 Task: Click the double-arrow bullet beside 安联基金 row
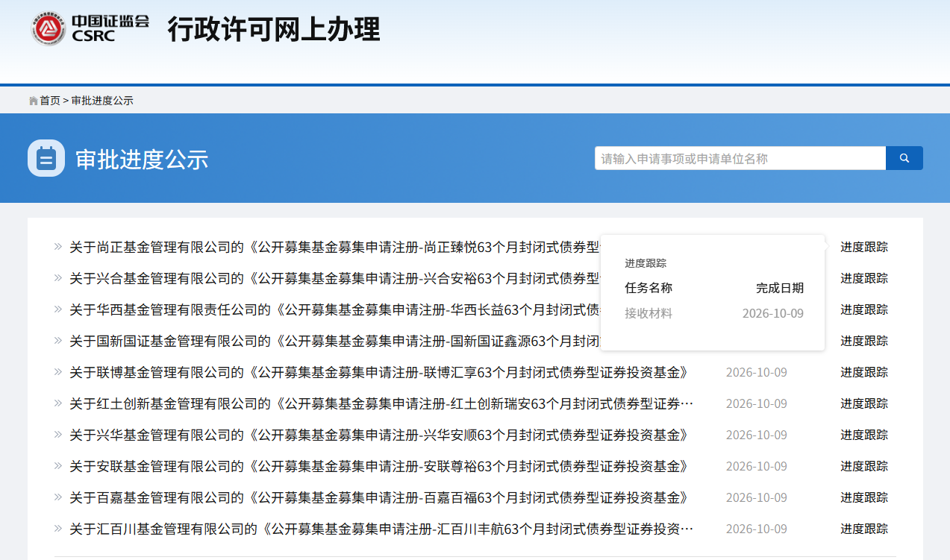pyautogui.click(x=58, y=465)
